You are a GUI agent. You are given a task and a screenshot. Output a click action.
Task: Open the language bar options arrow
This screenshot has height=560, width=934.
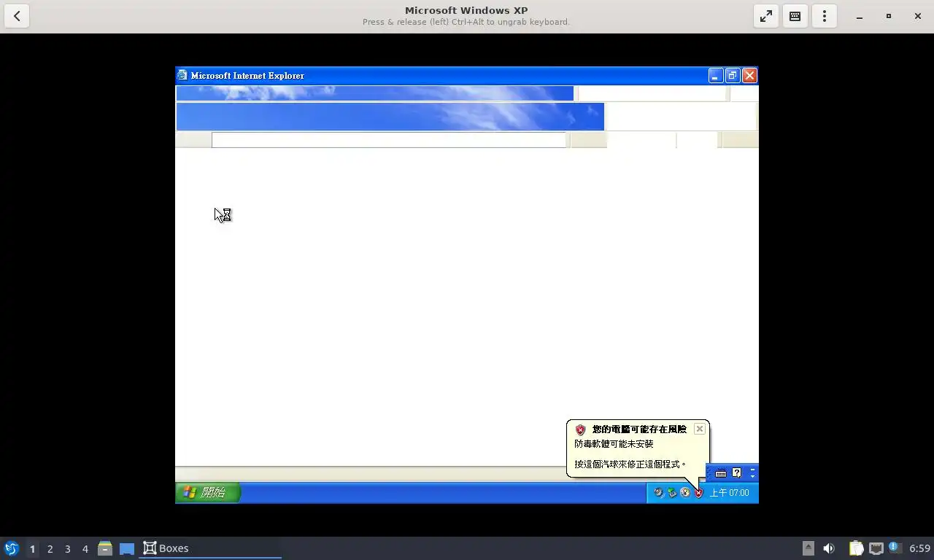(x=752, y=476)
